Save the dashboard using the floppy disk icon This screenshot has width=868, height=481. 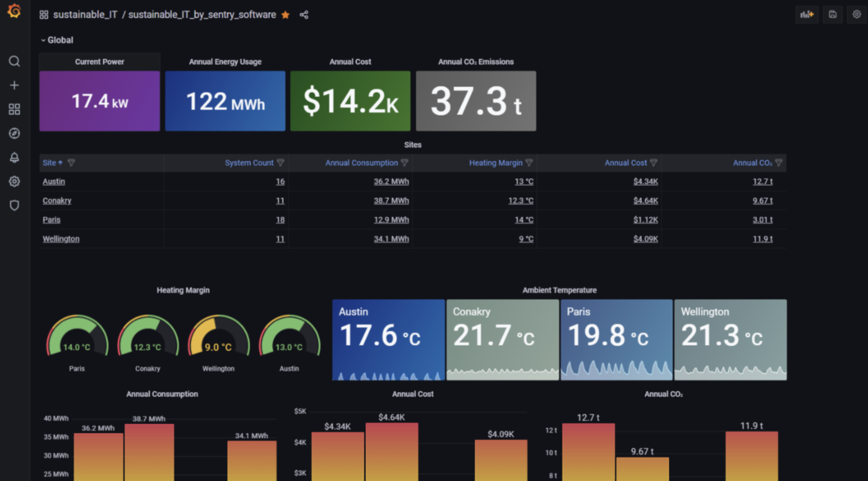(833, 14)
